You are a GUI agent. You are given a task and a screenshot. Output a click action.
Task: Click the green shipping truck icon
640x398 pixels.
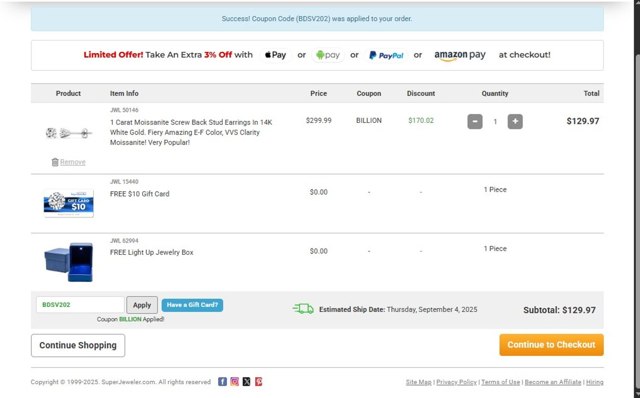tap(303, 309)
